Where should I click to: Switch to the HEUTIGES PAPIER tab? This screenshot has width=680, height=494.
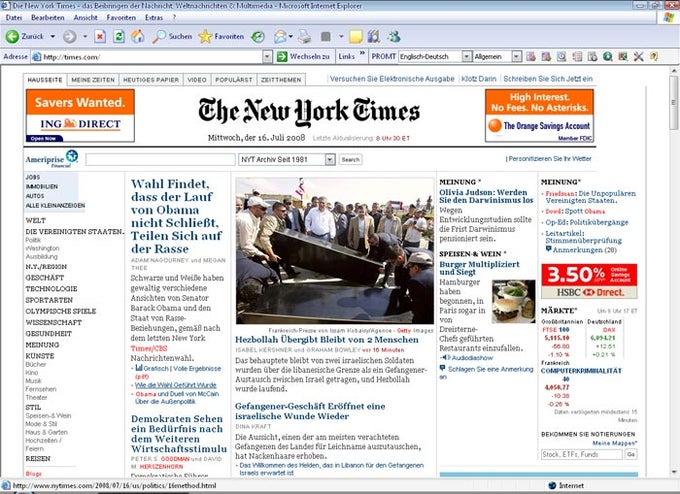click(x=151, y=80)
